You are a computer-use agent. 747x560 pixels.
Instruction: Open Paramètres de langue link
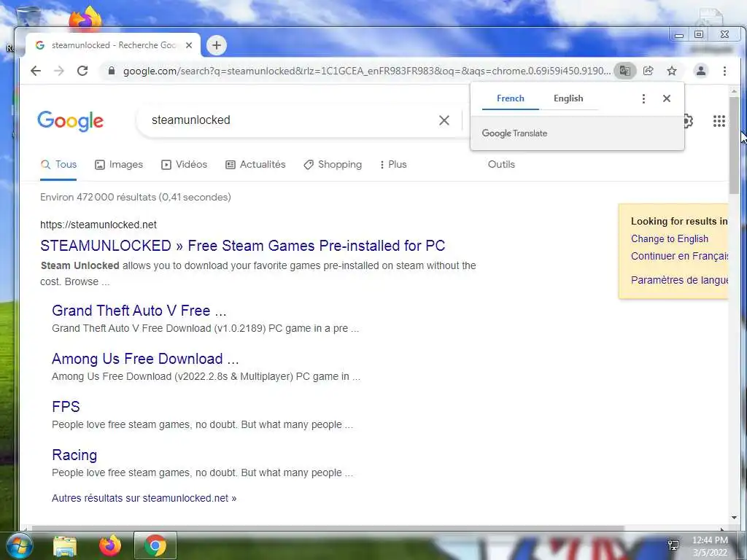coord(679,280)
